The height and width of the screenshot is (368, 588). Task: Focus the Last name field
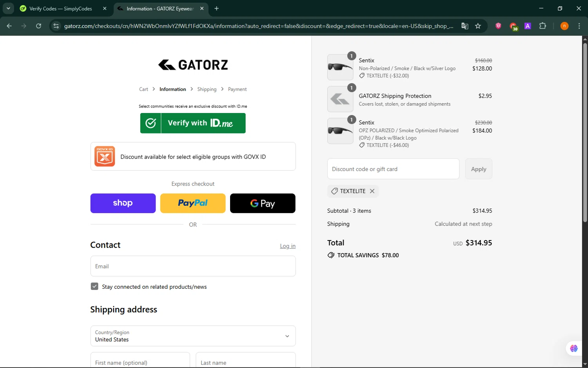pyautogui.click(x=246, y=361)
